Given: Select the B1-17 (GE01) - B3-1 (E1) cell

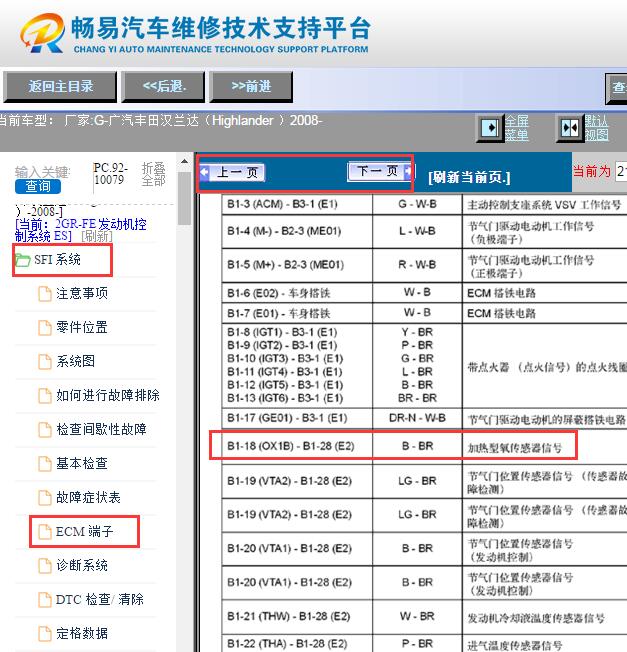Looking at the screenshot, I should (x=297, y=418).
